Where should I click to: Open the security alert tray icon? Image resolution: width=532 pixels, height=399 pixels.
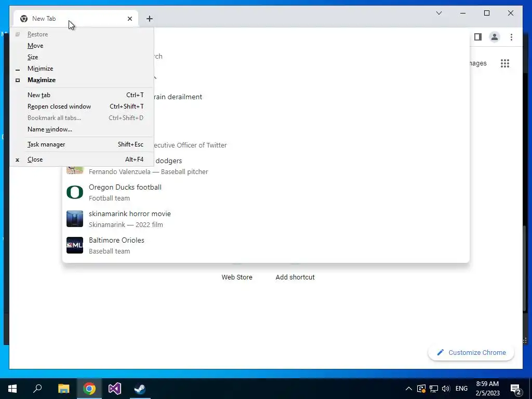[421, 389]
